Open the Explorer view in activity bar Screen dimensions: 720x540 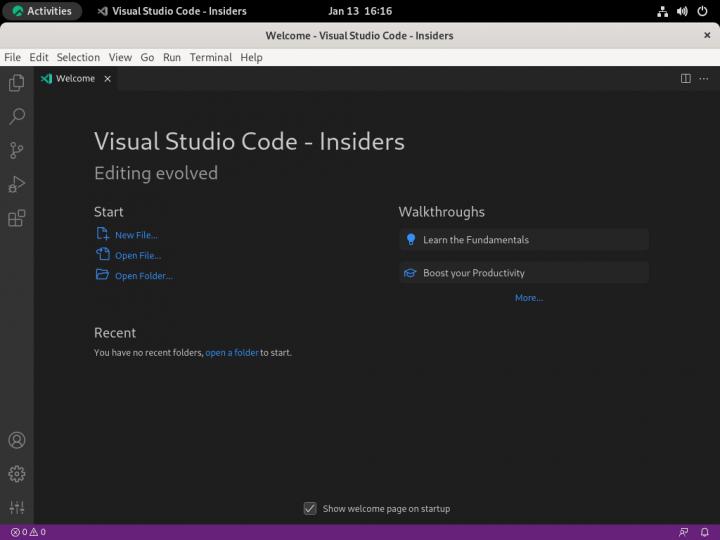17,83
